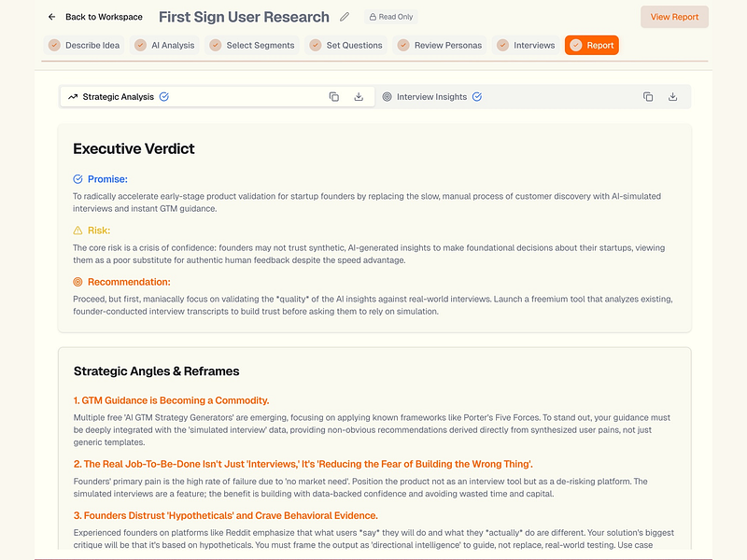Click '1. GTM Guidance is Becoming a Commodity.'

(x=172, y=400)
